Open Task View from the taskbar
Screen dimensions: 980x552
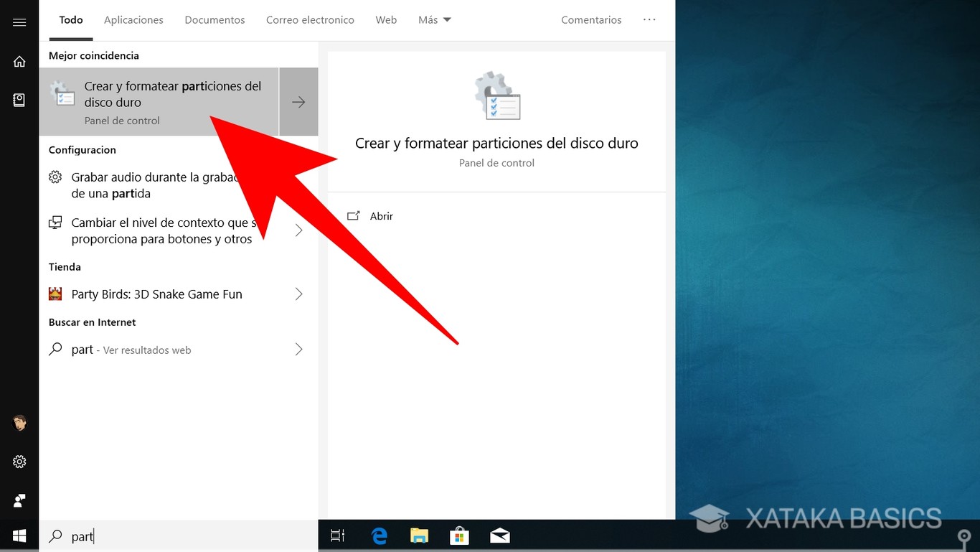coord(337,535)
